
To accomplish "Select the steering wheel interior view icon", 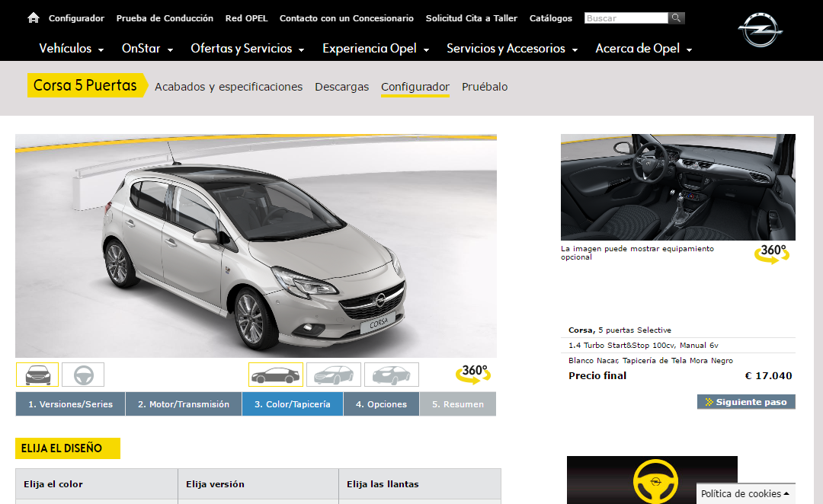I will coord(83,375).
